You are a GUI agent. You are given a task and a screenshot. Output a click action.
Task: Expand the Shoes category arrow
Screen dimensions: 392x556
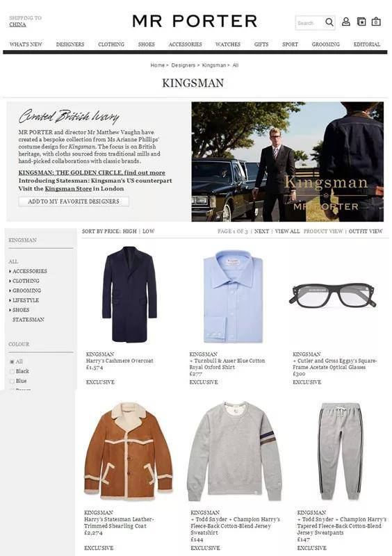(10, 310)
